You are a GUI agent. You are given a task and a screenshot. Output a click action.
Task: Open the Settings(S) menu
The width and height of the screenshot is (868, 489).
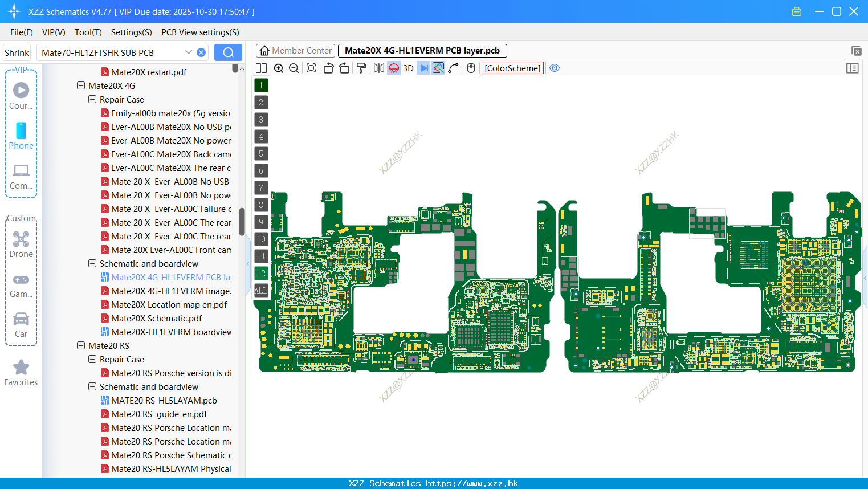pos(132,32)
